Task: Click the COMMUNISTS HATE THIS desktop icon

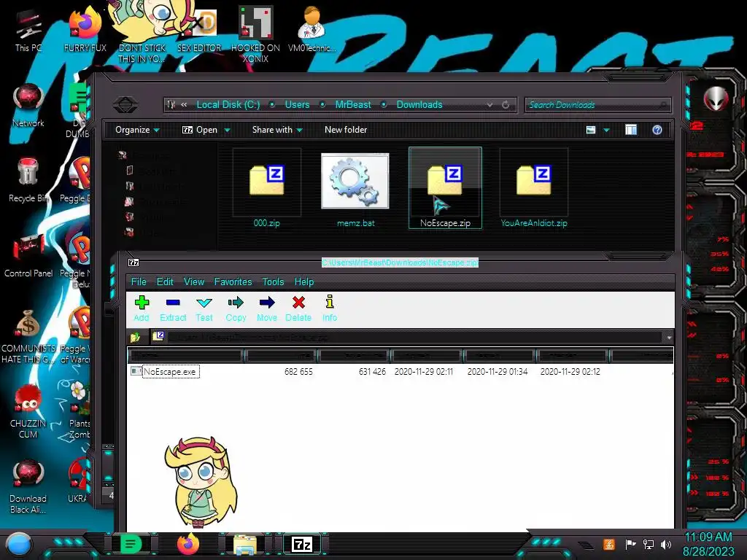Action: click(x=28, y=337)
